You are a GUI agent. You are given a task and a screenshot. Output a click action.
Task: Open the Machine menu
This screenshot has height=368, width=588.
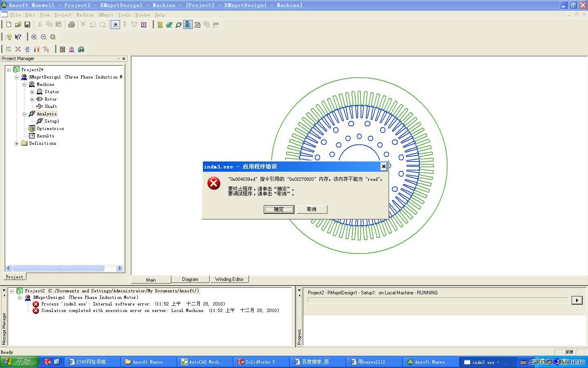pyautogui.click(x=85, y=15)
